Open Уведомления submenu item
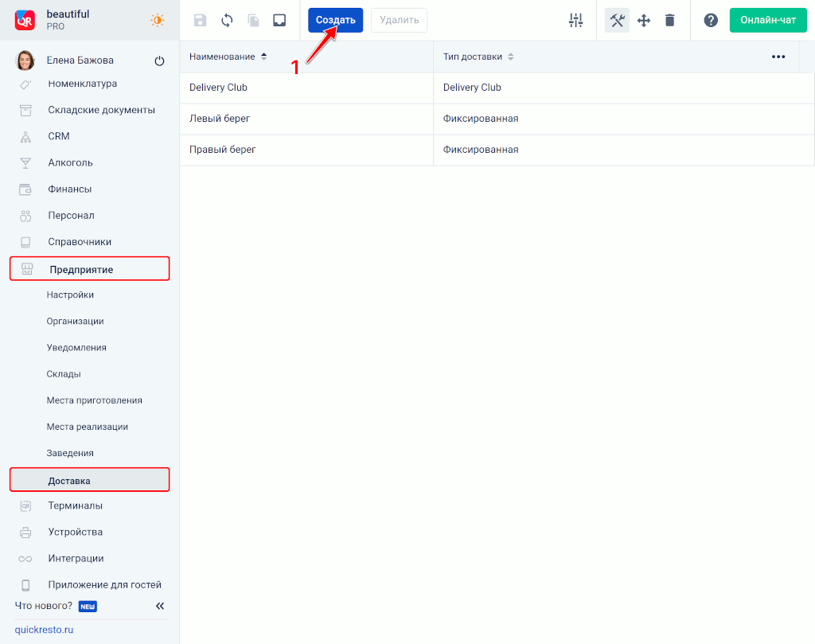815x644 pixels. pyautogui.click(x=76, y=348)
